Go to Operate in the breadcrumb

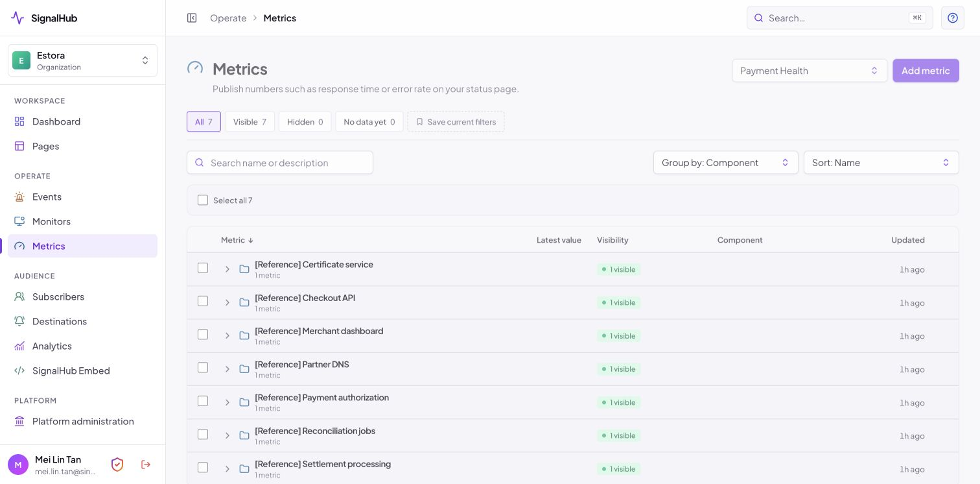228,18
